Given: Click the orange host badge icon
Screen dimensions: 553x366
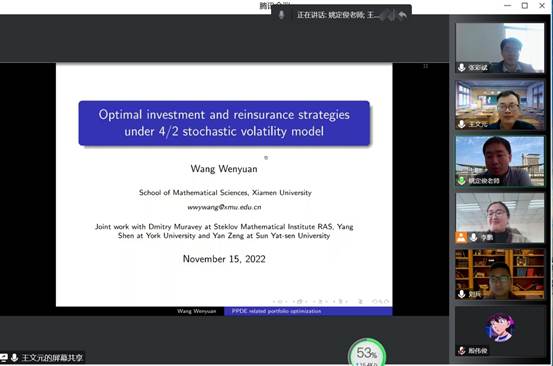Looking at the screenshot, I should 461,237.
